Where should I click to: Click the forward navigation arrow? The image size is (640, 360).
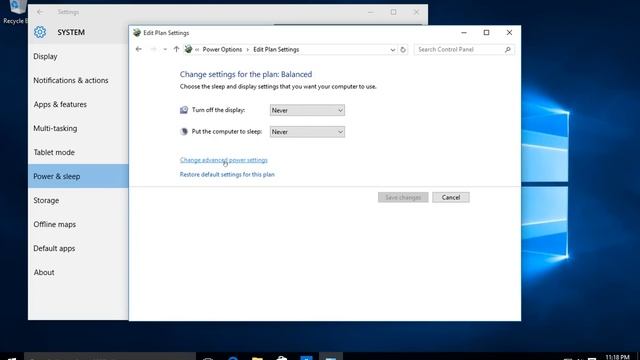tap(153, 49)
